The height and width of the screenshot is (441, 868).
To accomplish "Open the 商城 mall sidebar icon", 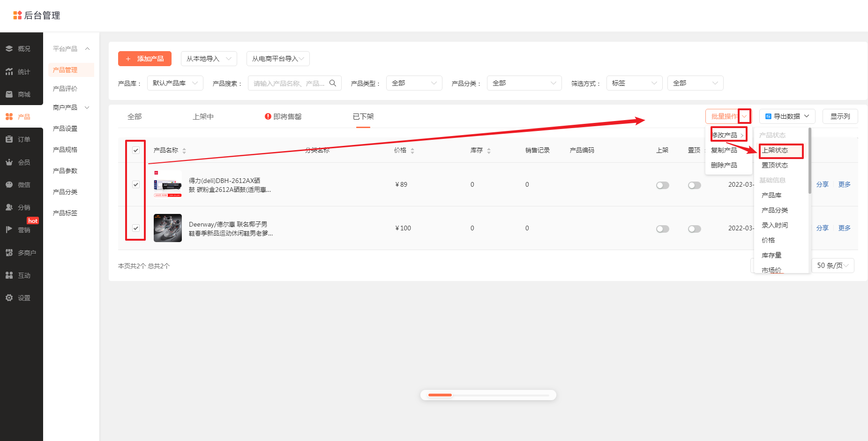I will 9,94.
